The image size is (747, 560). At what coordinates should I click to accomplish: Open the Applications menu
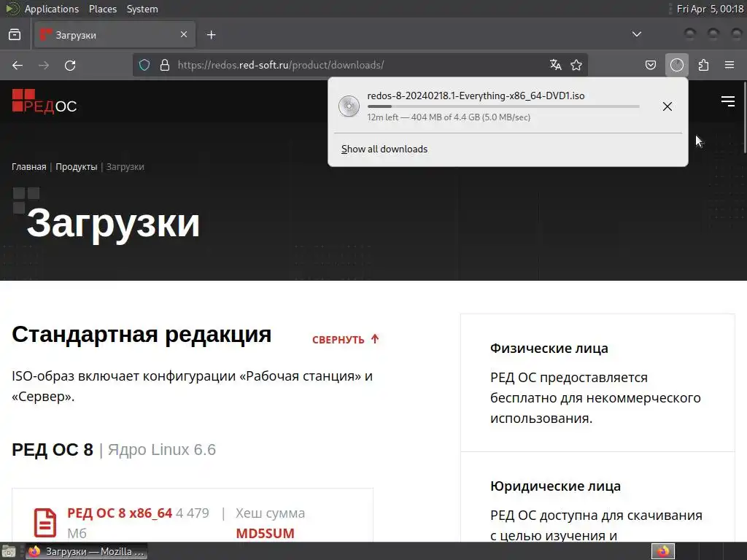(x=52, y=9)
